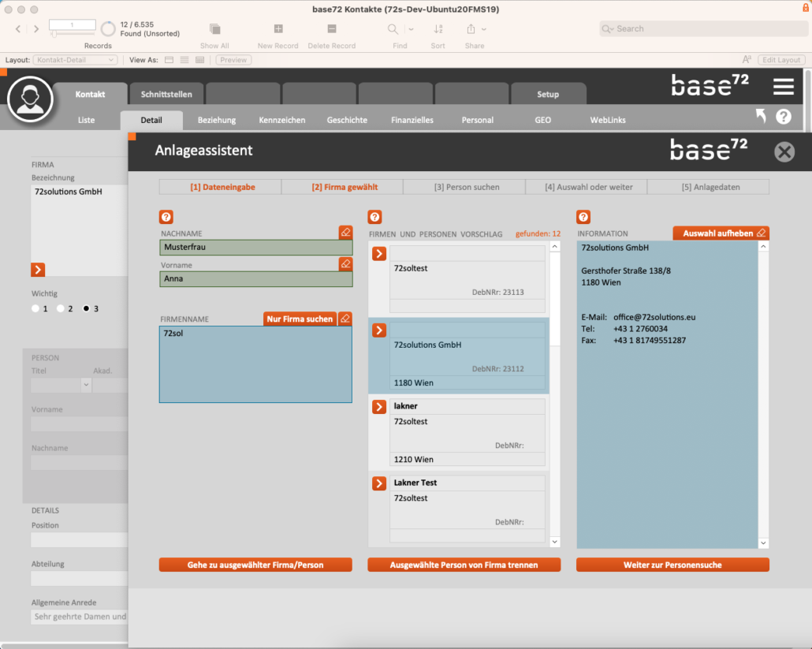Open the Layout Kontakt-Detail dropdown

tap(76, 60)
